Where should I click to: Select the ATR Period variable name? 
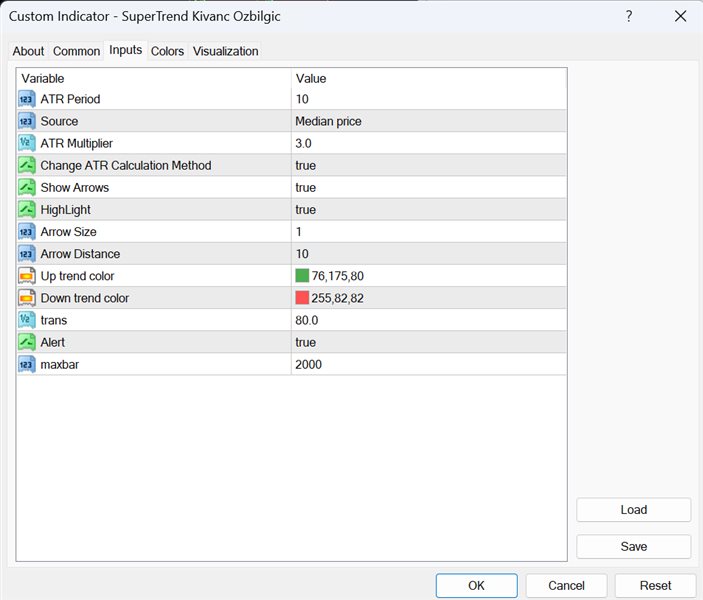pyautogui.click(x=70, y=99)
